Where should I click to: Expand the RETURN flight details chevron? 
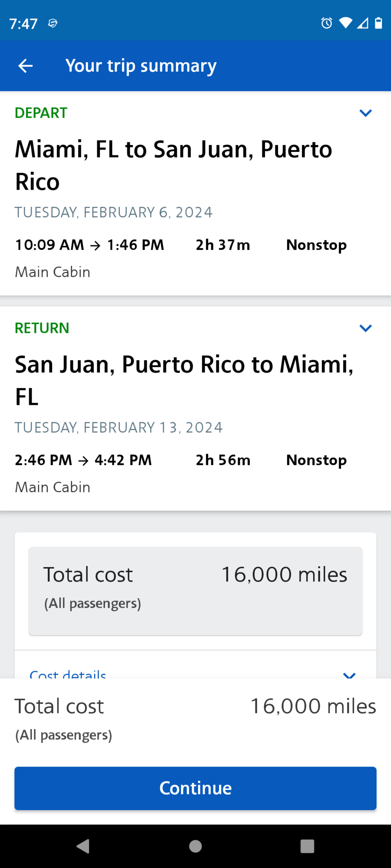click(x=366, y=328)
